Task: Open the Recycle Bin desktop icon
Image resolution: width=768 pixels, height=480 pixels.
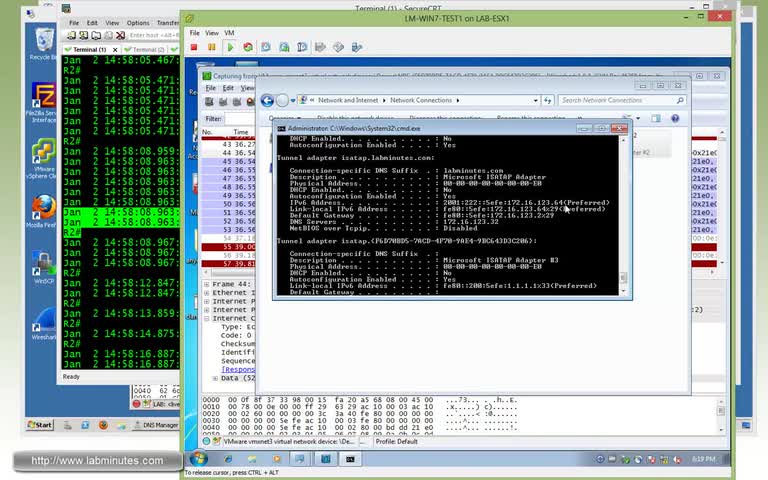Action: [x=44, y=43]
